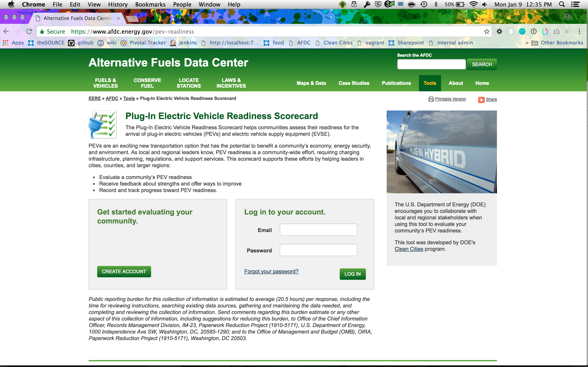Select the Tools navigation tab
This screenshot has width=588, height=367.
[x=430, y=83]
